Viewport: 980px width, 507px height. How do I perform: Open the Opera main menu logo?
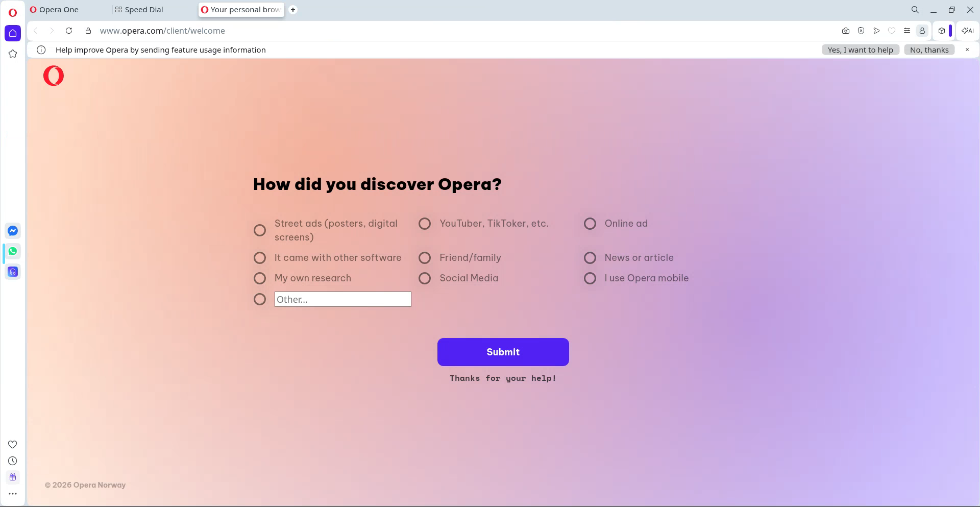click(x=13, y=13)
